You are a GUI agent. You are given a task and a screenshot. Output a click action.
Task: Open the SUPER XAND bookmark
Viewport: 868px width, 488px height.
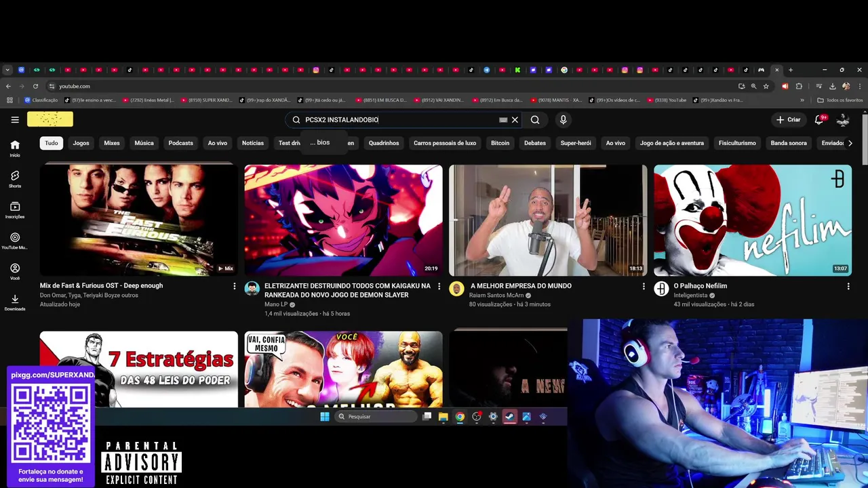pyautogui.click(x=207, y=100)
